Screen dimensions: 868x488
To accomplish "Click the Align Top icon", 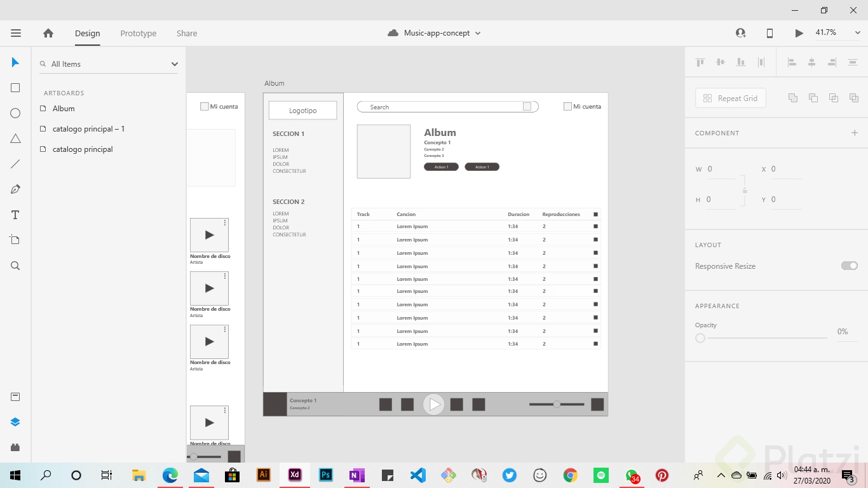I will 700,62.
